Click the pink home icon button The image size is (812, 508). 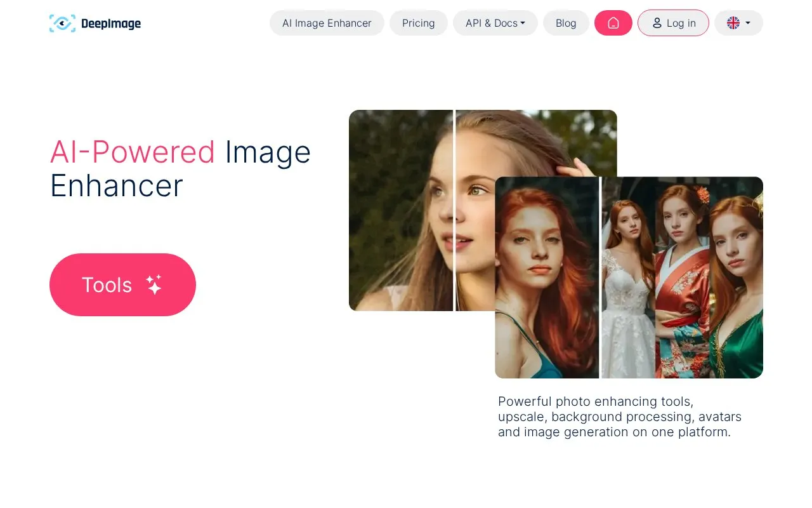tap(613, 23)
